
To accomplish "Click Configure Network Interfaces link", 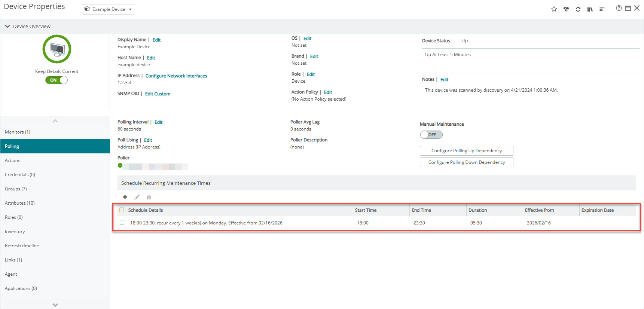I will point(176,76).
